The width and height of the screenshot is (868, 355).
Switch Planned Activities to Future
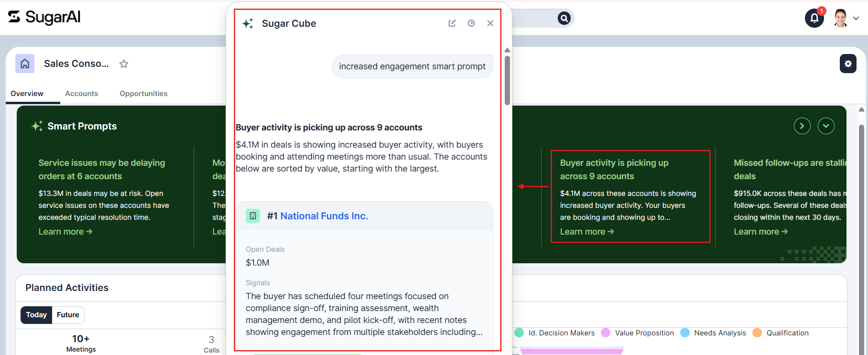pyautogui.click(x=68, y=315)
